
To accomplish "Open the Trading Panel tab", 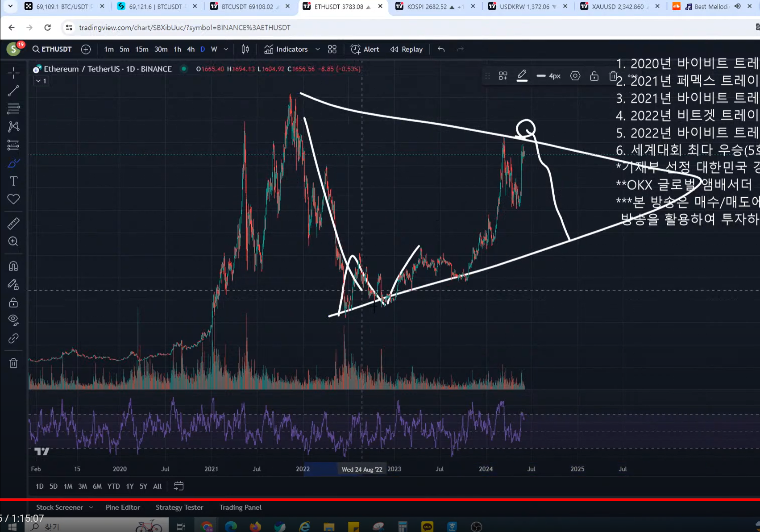I will pyautogui.click(x=240, y=507).
